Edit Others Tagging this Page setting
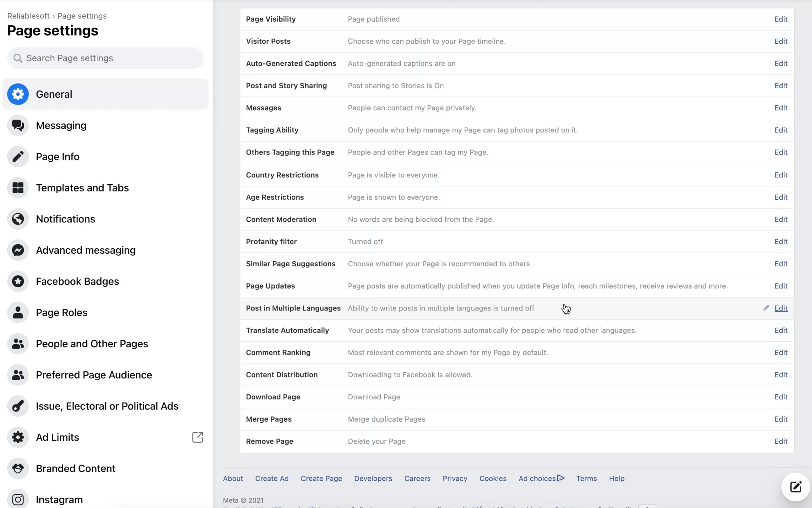812x508 pixels. click(x=781, y=152)
